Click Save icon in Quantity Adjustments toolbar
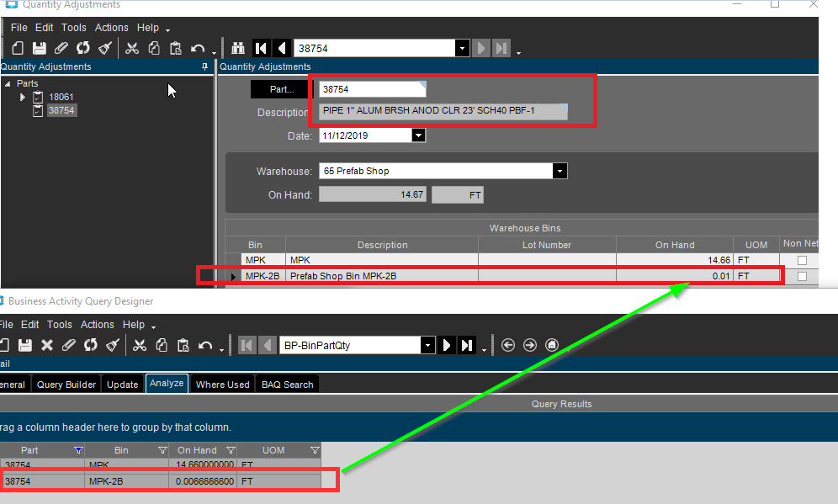 [39, 48]
